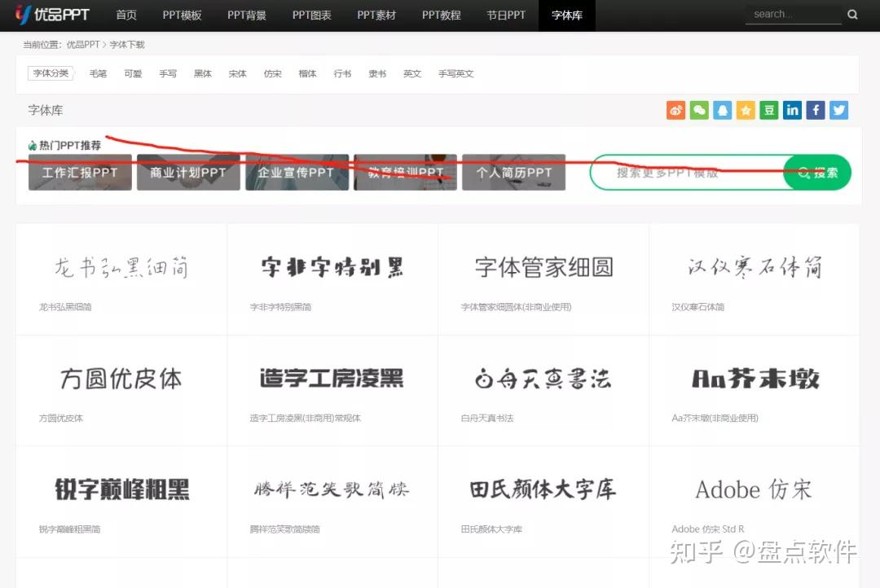Open 字体管家细圆 font preview

tap(543, 268)
